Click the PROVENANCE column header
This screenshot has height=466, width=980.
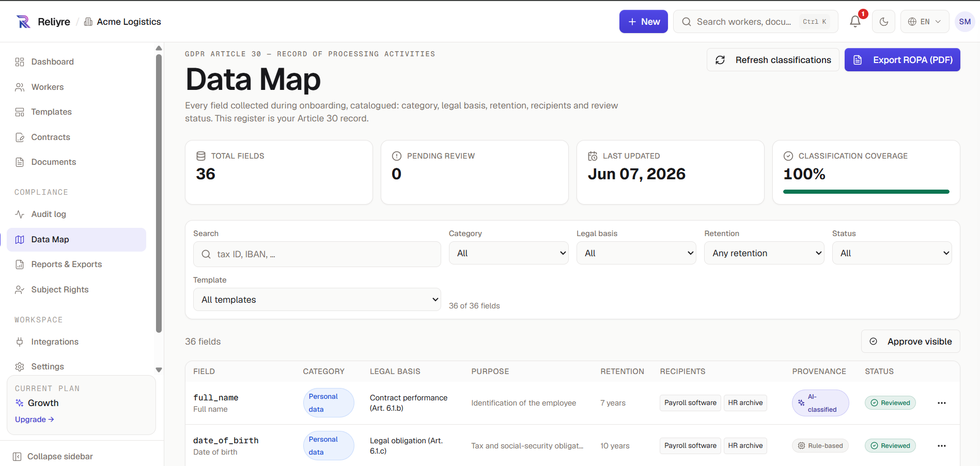(x=819, y=371)
